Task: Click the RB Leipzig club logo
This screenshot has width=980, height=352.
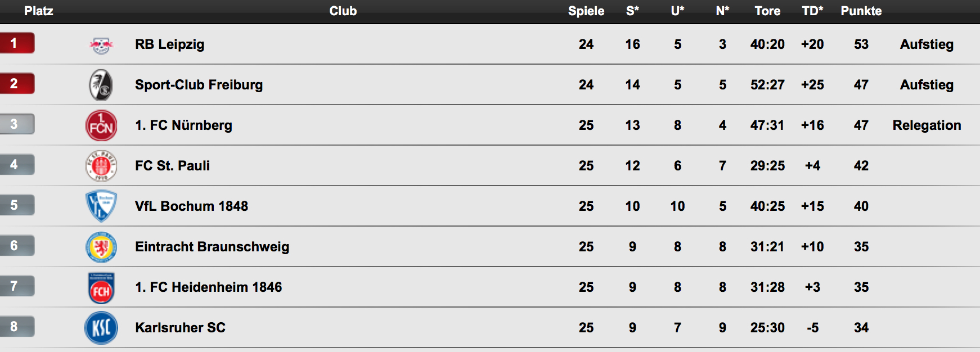Action: 101,45
